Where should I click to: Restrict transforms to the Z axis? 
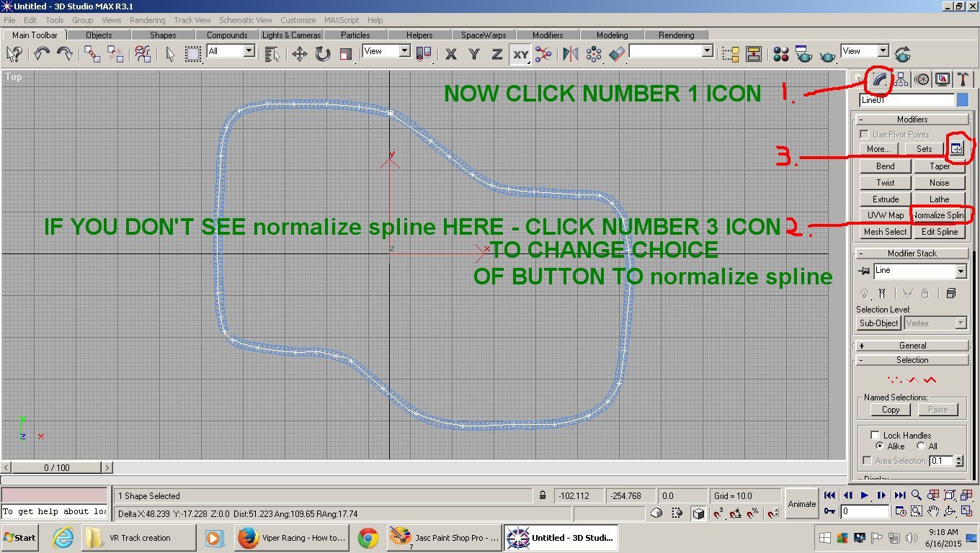click(497, 54)
